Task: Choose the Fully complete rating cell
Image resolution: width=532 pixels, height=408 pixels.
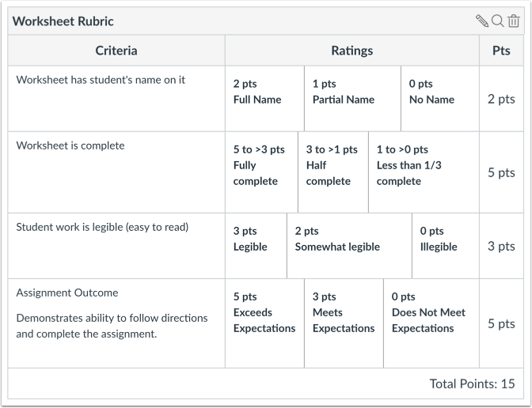Action: click(x=261, y=172)
